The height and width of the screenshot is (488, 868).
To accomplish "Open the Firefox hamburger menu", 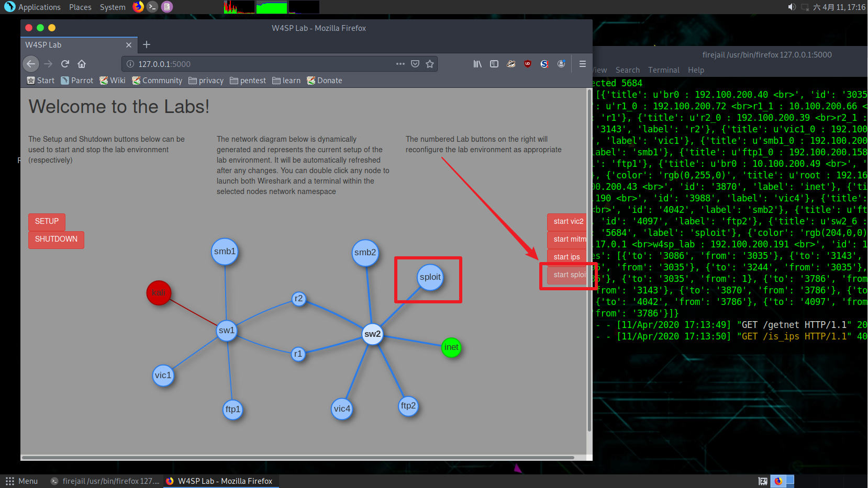I will pos(582,64).
